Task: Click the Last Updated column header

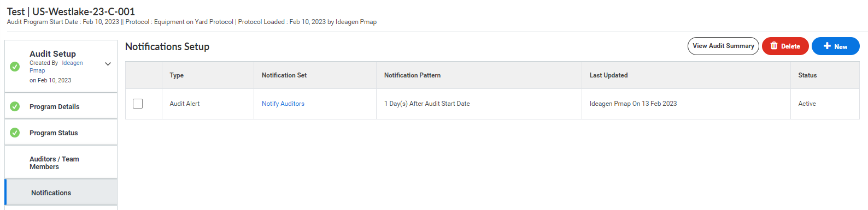Action: click(x=608, y=75)
